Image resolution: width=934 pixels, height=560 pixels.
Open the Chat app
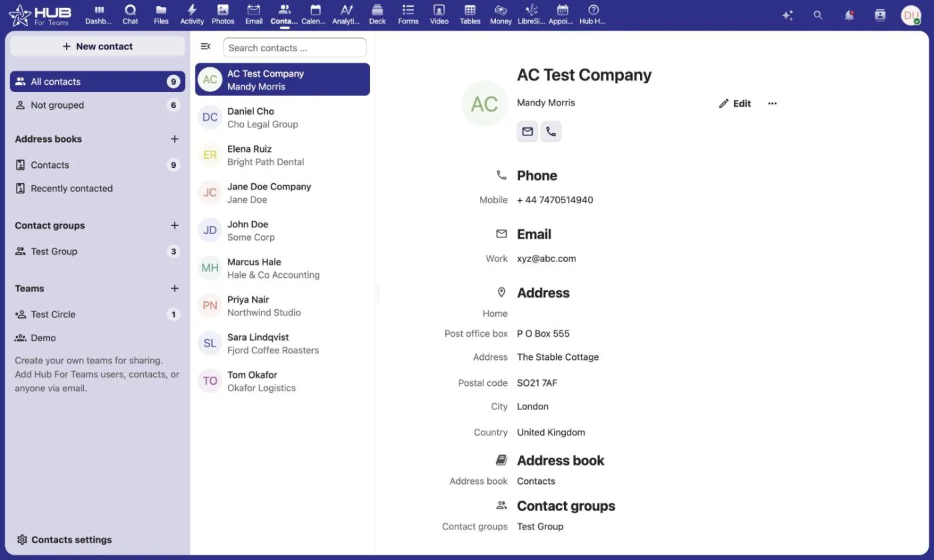130,14
